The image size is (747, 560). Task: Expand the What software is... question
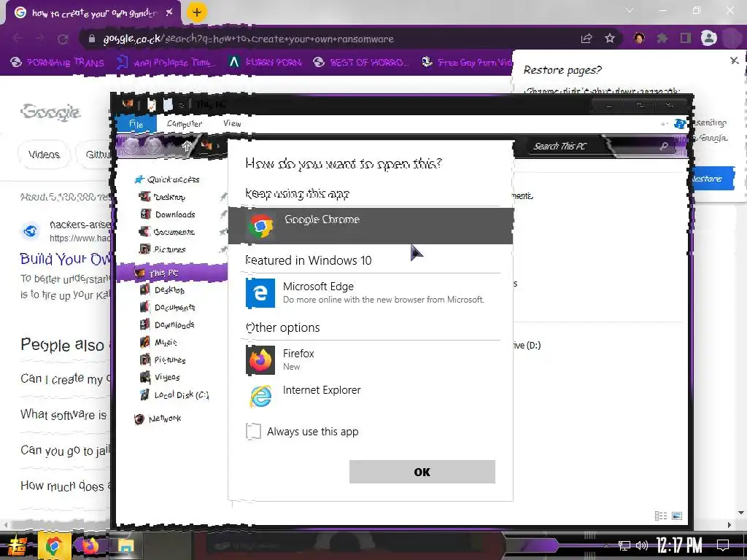pyautogui.click(x=65, y=415)
